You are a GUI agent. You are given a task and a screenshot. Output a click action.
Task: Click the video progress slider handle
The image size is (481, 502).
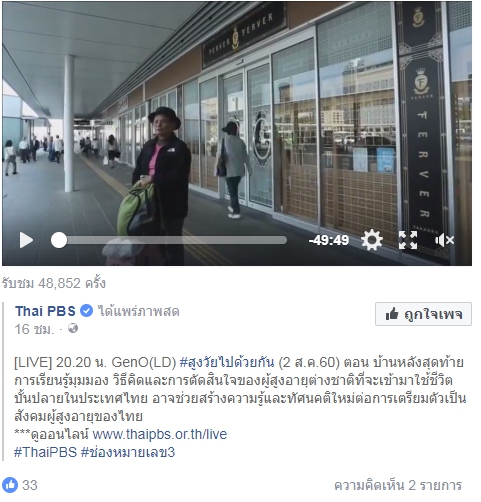coord(59,240)
